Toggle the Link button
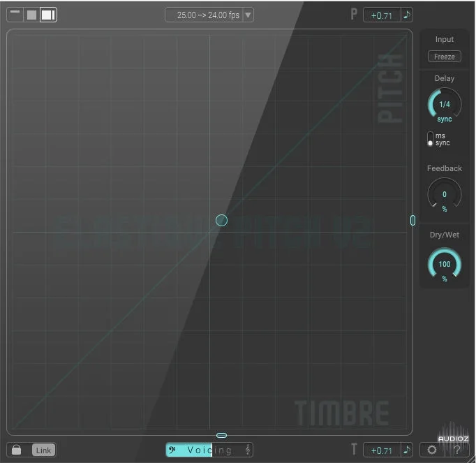 coord(43,450)
